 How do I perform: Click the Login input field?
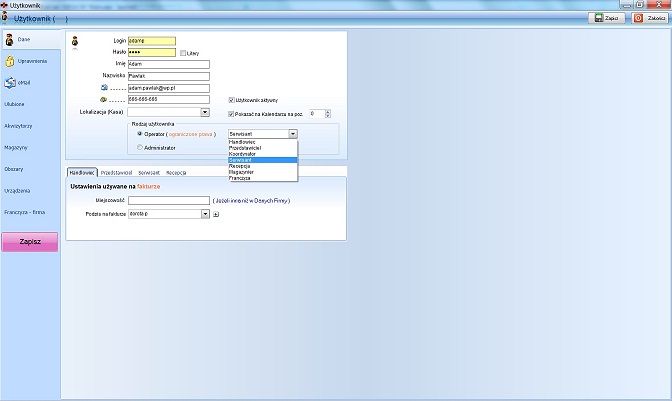152,41
